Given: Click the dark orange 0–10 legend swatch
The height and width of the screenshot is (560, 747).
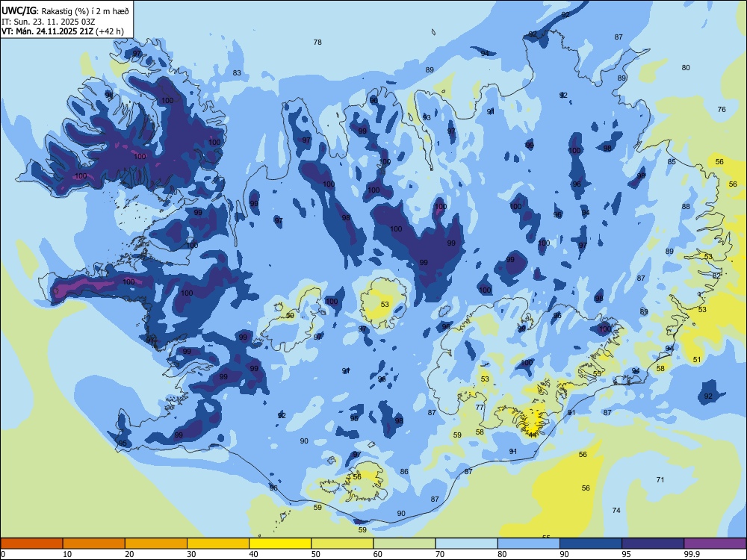Looking at the screenshot, I should tap(32, 544).
